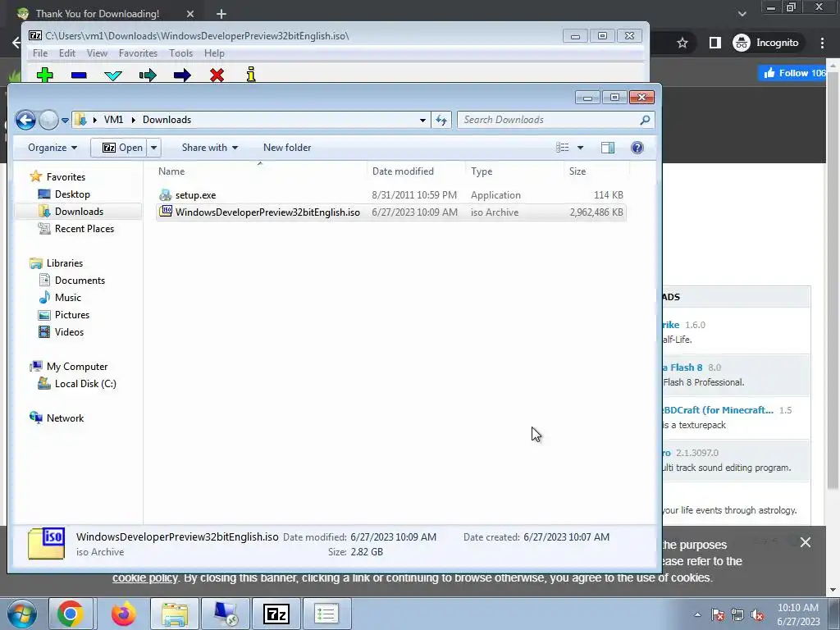Open Edit menu in 7-Zip window
Image resolution: width=840 pixels, height=630 pixels.
point(67,53)
